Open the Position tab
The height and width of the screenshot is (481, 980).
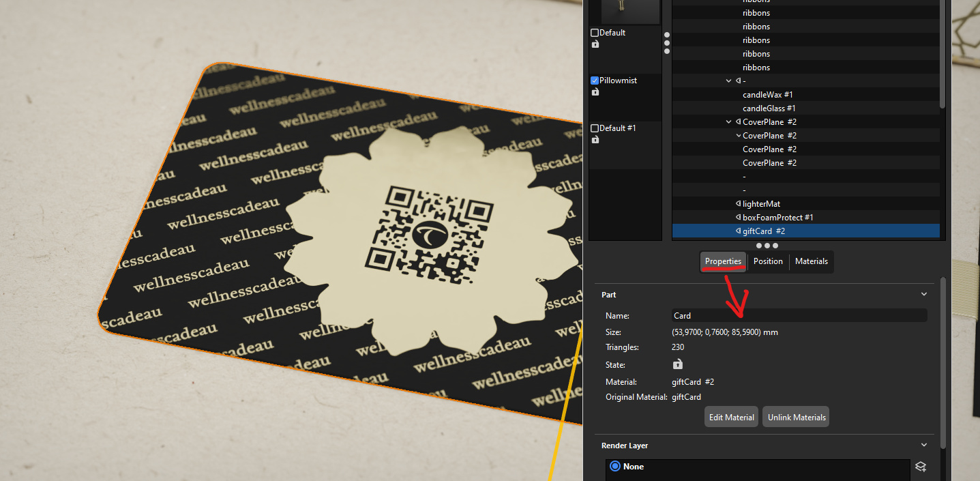tap(768, 261)
